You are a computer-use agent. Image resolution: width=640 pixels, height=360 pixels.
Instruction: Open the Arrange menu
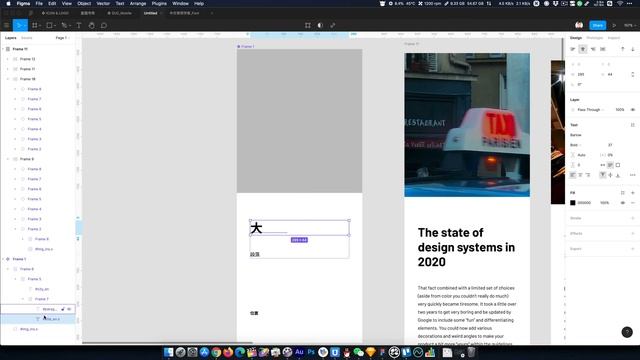[138, 4]
